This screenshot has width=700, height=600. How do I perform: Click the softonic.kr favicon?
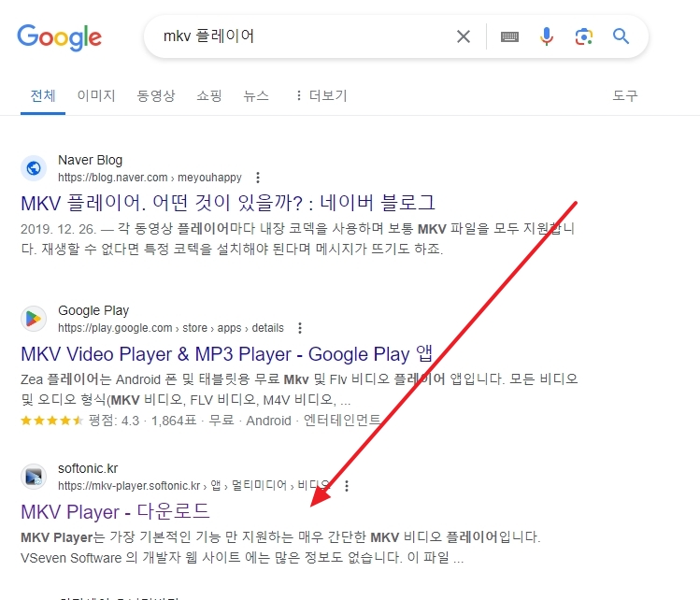(x=34, y=477)
